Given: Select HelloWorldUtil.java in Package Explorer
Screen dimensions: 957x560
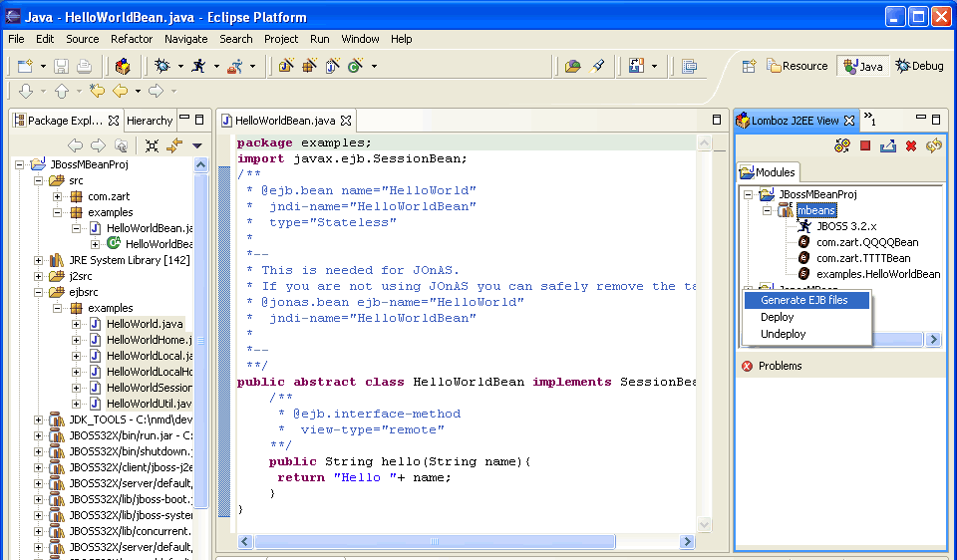Looking at the screenshot, I should coord(149,404).
